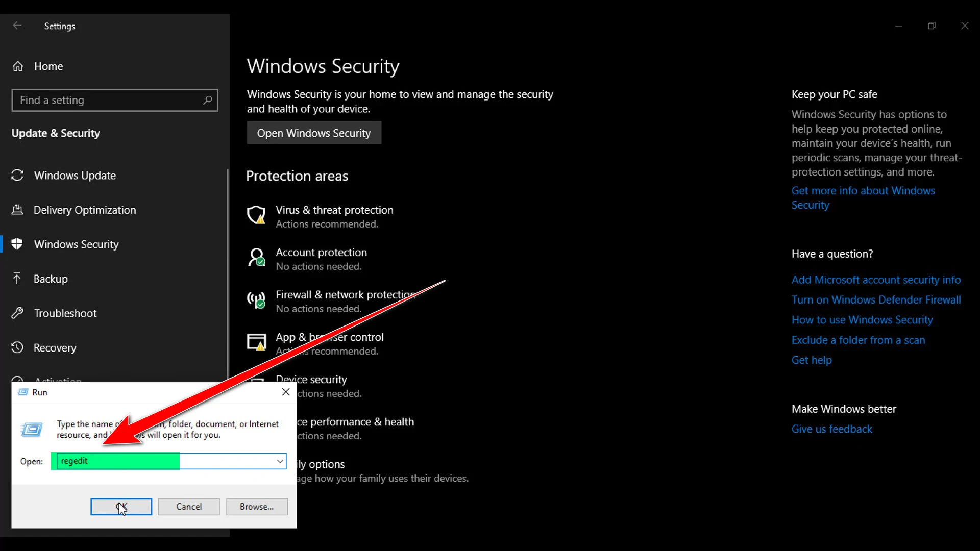Click Browse... in the Run dialog
The width and height of the screenshot is (980, 551).
click(257, 507)
